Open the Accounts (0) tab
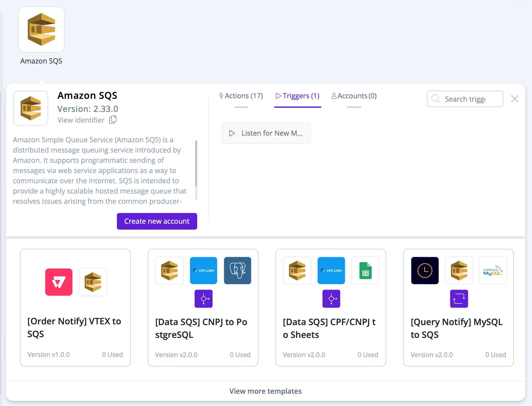The height and width of the screenshot is (406, 532). click(x=354, y=96)
